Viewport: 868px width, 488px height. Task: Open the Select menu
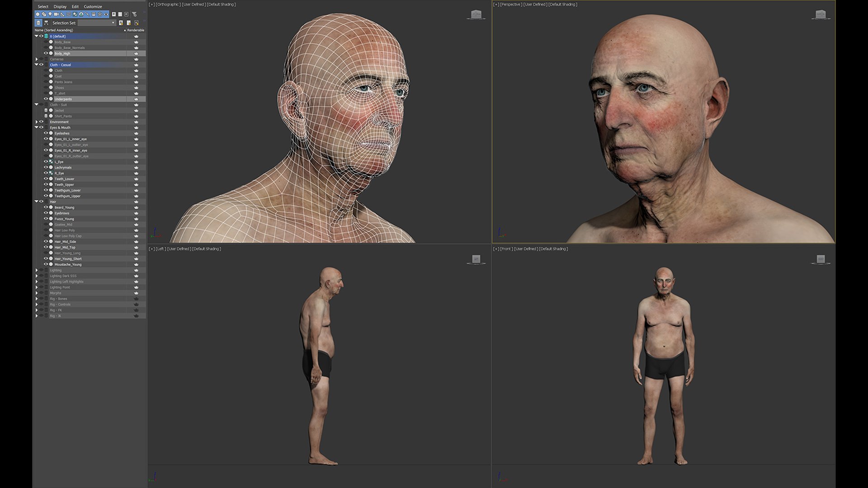[43, 6]
